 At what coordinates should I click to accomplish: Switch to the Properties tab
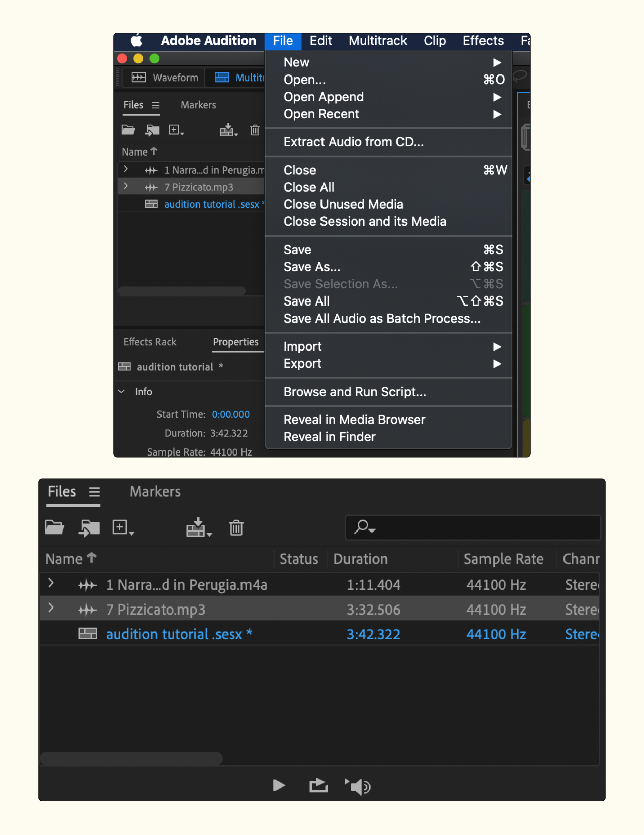(x=235, y=342)
